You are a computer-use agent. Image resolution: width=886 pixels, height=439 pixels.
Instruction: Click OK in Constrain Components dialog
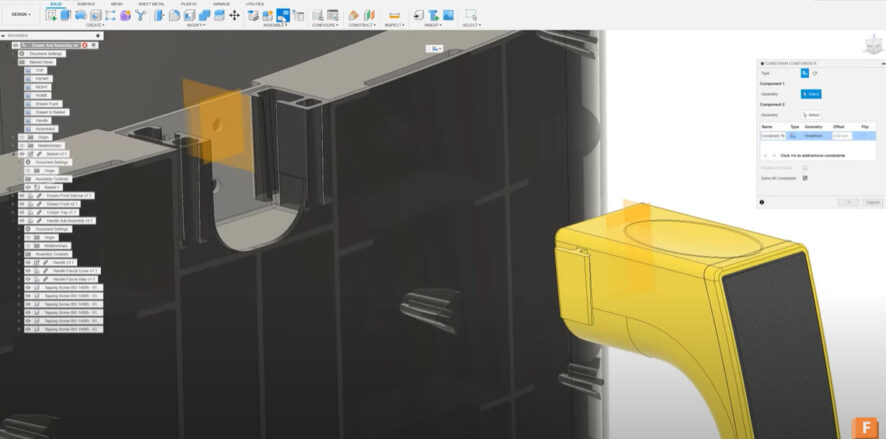(848, 202)
